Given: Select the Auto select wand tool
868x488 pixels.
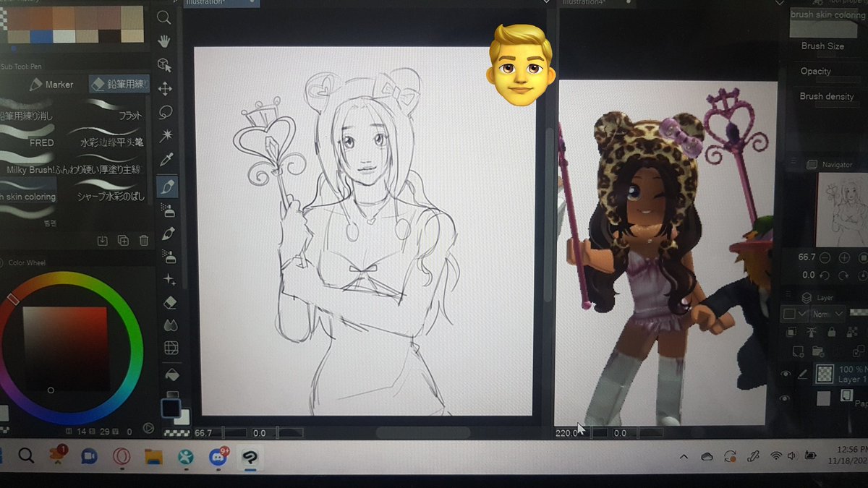Looking at the screenshot, I should (x=166, y=136).
